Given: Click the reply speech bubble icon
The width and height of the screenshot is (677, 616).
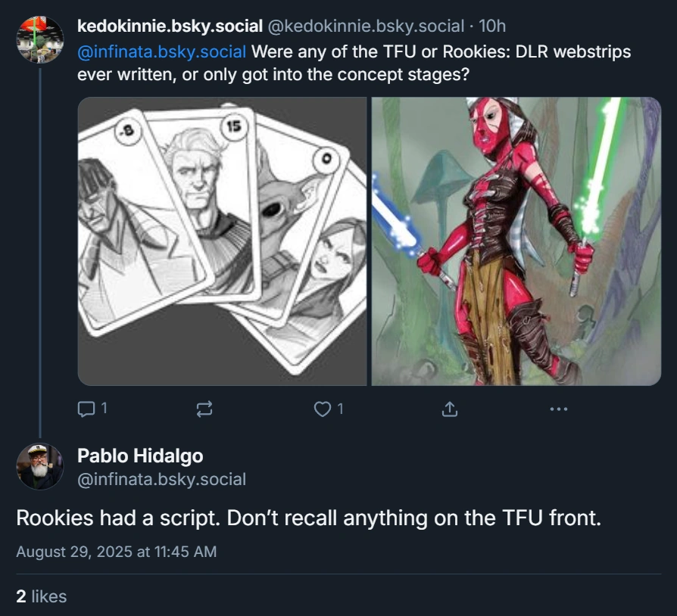Looking at the screenshot, I should (x=85, y=409).
